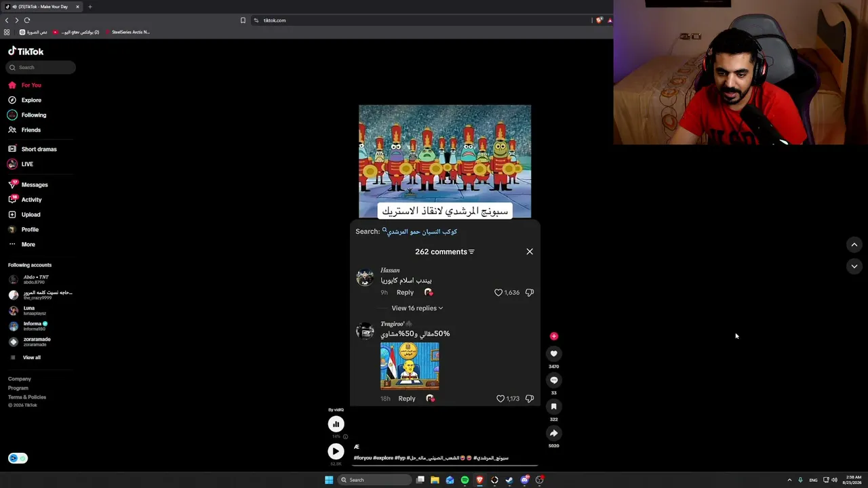Open the Program footer link

(x=18, y=388)
